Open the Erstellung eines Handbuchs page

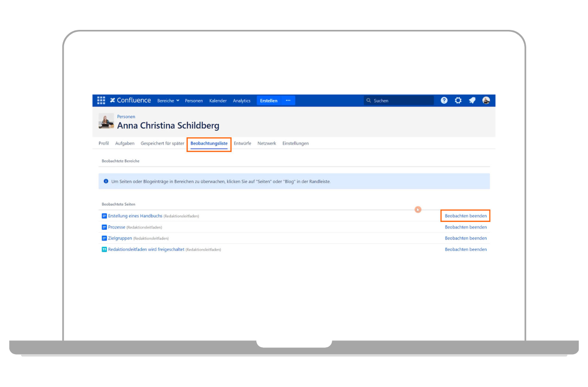[135, 216]
